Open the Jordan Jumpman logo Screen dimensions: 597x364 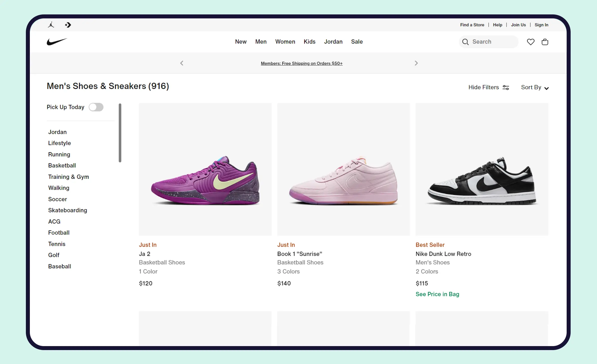pyautogui.click(x=51, y=25)
